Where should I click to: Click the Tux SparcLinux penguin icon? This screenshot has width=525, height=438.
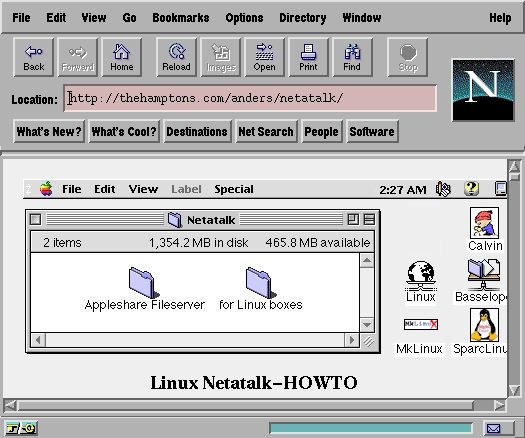pos(484,325)
